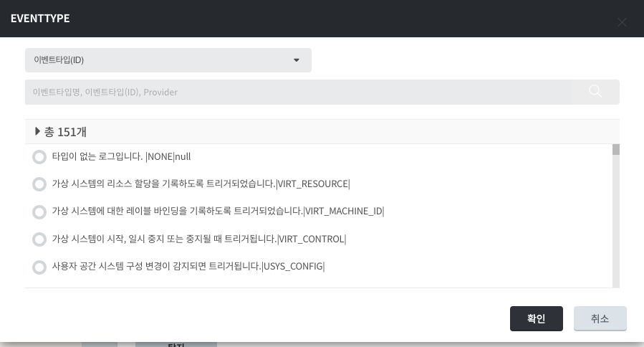Open the 이벤트타입(ID) dropdown
The height and width of the screenshot is (347, 644).
tap(168, 60)
